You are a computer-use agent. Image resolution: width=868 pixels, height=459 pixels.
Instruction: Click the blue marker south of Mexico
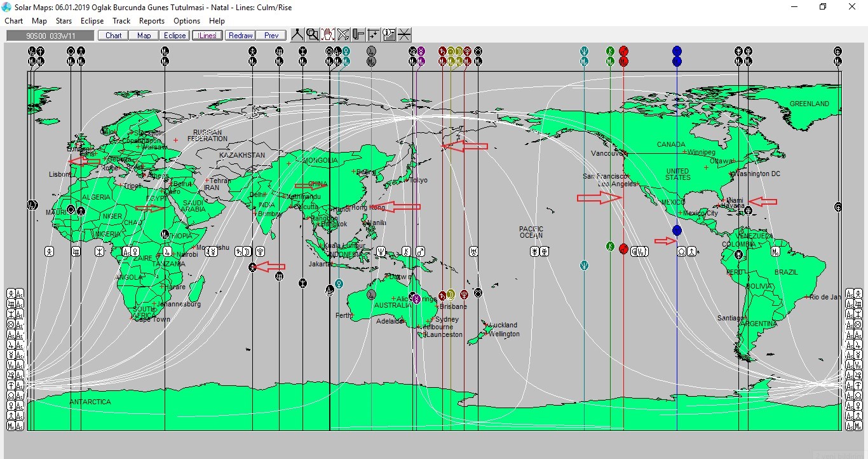point(677,230)
